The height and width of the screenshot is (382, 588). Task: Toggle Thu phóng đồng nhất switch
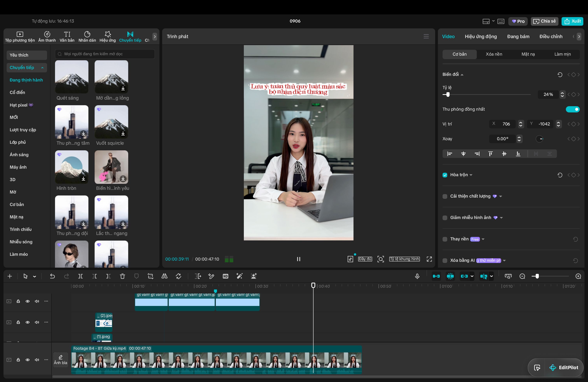click(x=573, y=109)
